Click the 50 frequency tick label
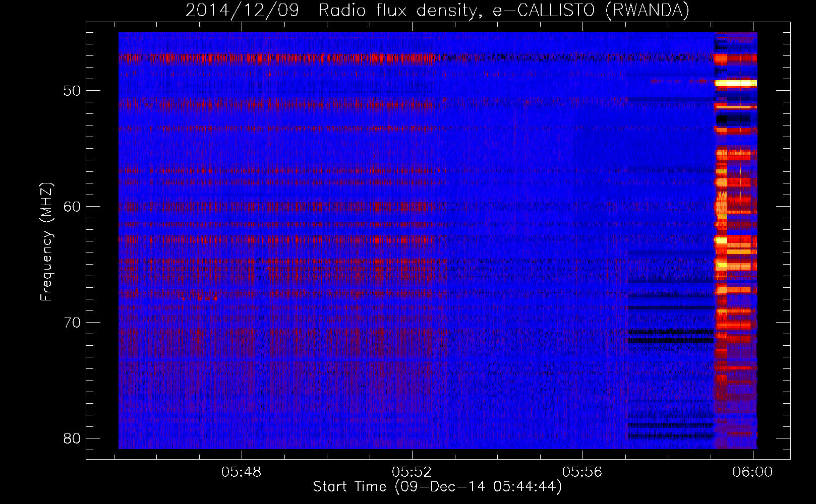This screenshot has height=504, width=816. (x=72, y=91)
